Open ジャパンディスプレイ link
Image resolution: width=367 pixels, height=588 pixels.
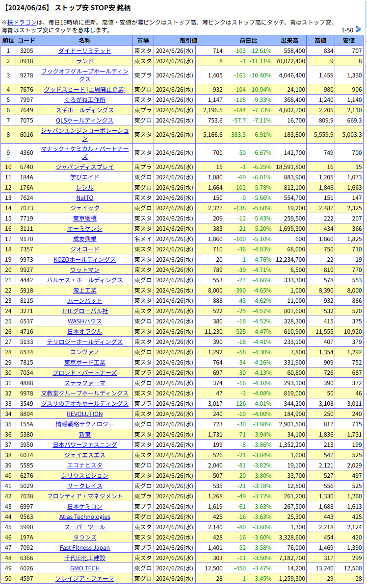coord(84,167)
